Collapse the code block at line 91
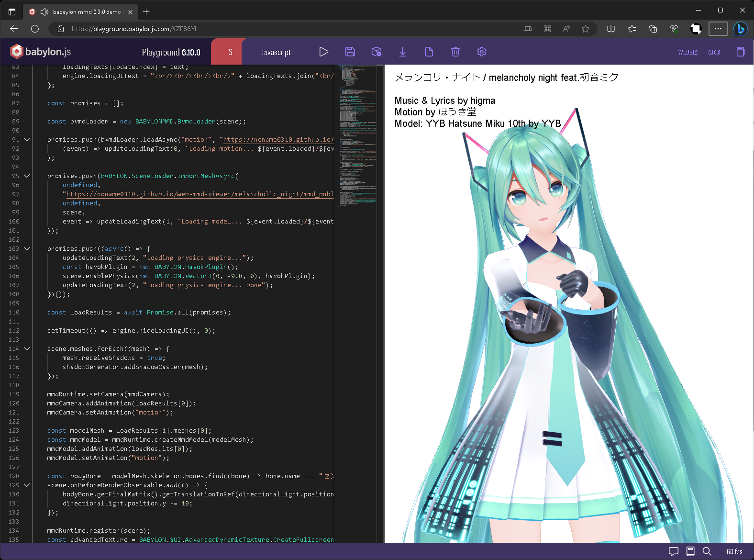Screen dimensions: 754x560 [x=27, y=140]
